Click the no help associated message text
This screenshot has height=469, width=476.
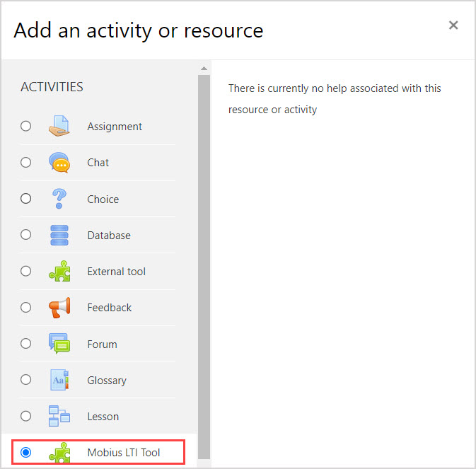(x=335, y=99)
